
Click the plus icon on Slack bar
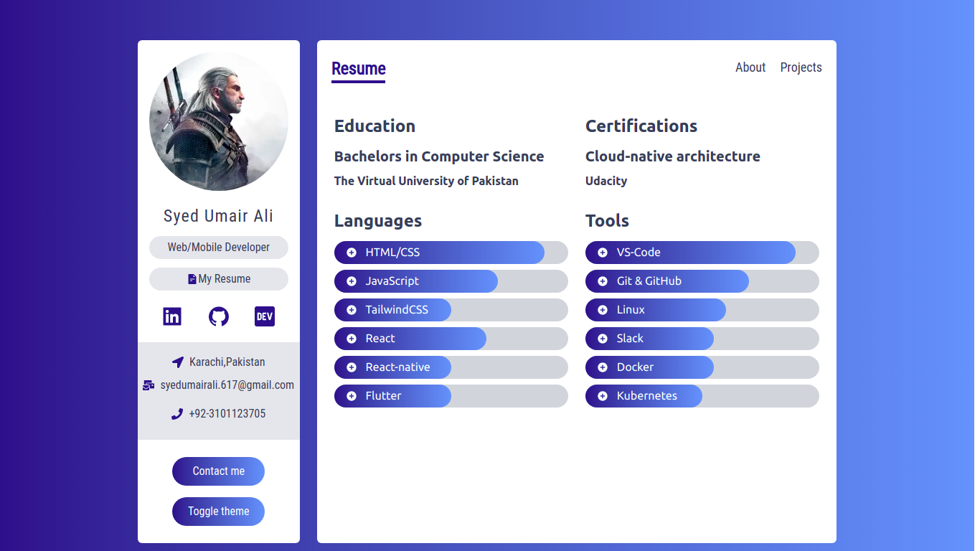click(x=603, y=339)
